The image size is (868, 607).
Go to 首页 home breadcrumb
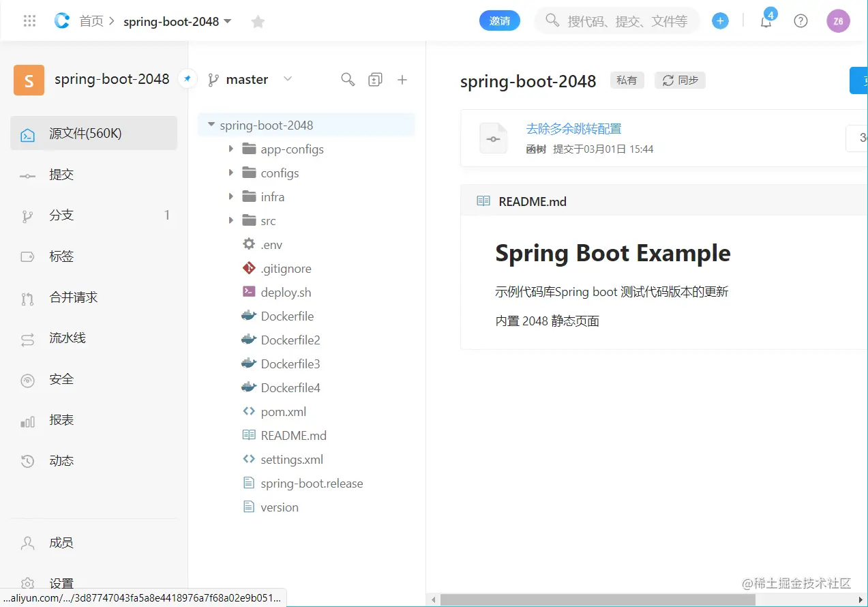pos(91,21)
